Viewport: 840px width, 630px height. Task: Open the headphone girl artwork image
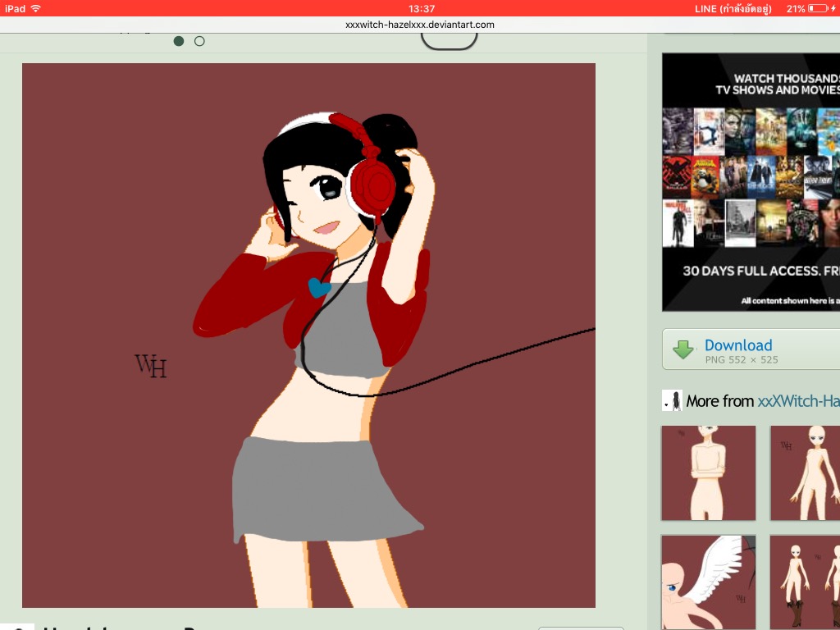click(x=308, y=336)
